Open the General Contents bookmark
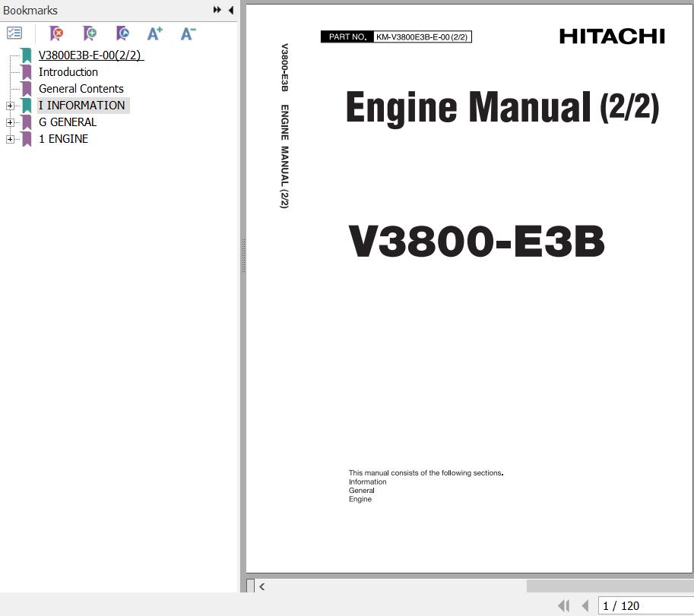Screen dimensions: 694x616 coord(81,89)
